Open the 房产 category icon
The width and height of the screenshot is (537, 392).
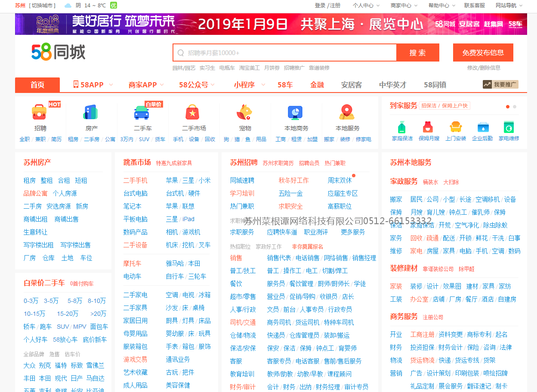(x=90, y=112)
